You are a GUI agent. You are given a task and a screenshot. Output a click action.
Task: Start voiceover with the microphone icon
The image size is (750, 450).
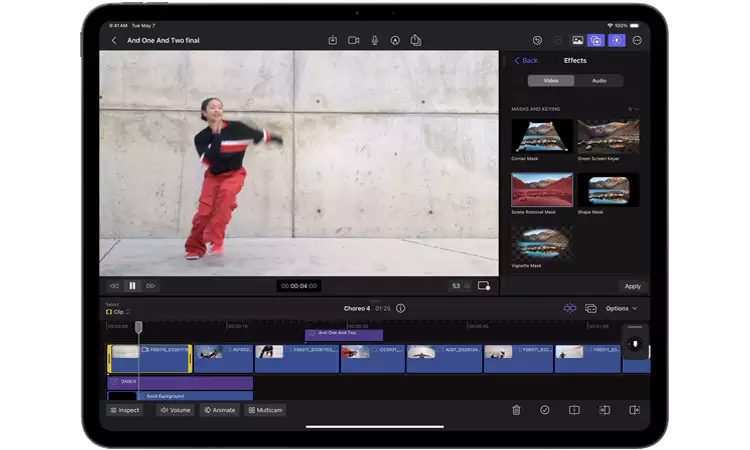pyautogui.click(x=375, y=41)
